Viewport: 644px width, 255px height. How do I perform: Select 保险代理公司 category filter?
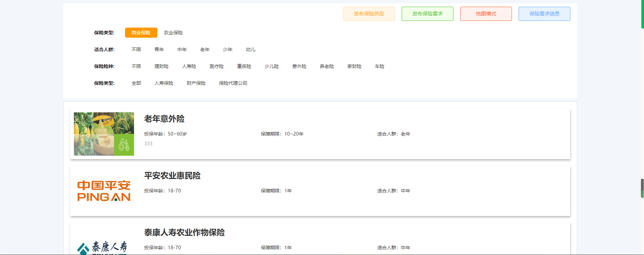click(233, 83)
